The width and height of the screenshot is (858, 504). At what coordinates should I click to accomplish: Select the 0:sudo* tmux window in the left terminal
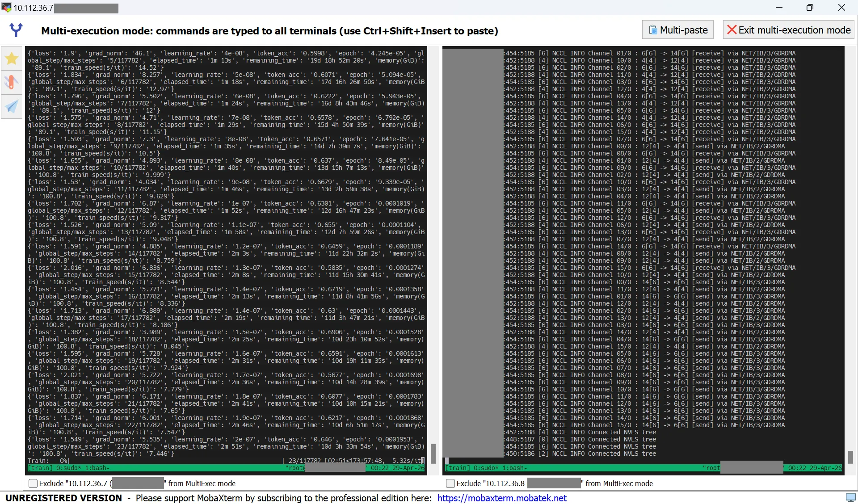tap(69, 468)
